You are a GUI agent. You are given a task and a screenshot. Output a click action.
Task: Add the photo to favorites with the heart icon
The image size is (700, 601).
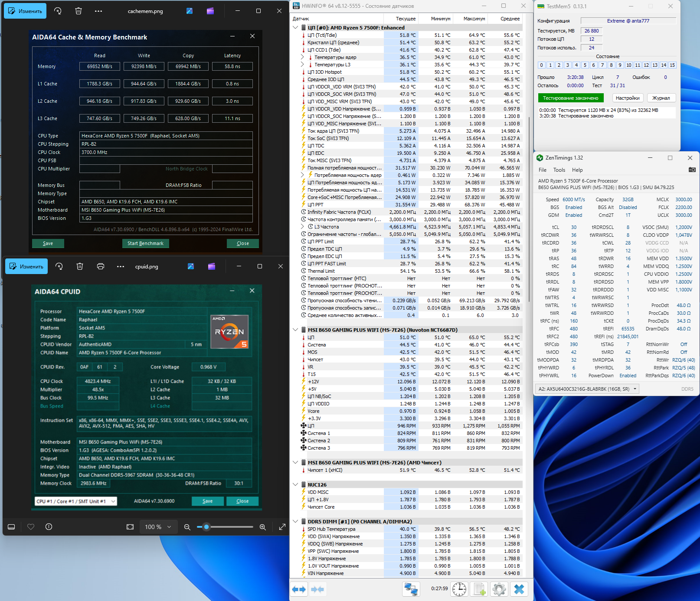coord(31,527)
